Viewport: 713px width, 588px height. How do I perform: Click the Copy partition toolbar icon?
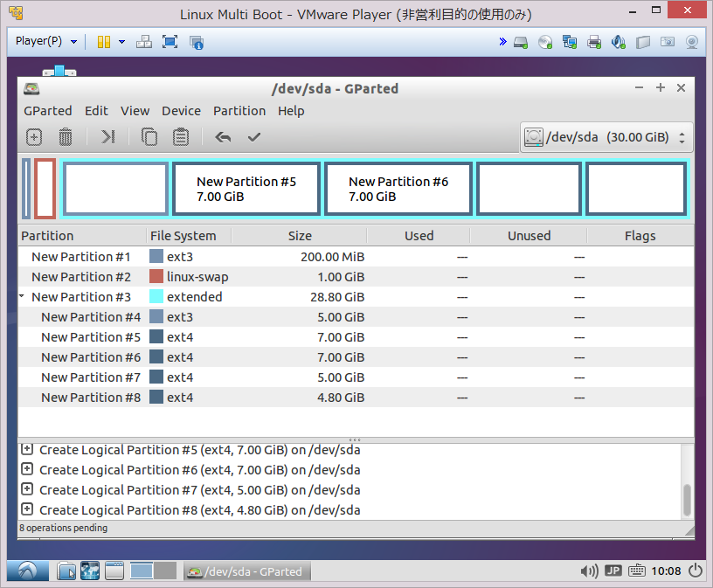[149, 137]
